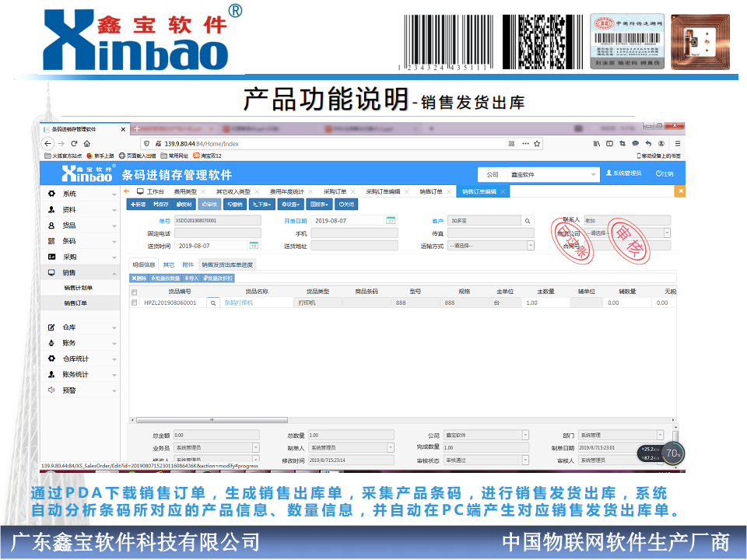Show the sidebar view icon in browser toolbar
The image size is (747, 560).
tap(609, 143)
